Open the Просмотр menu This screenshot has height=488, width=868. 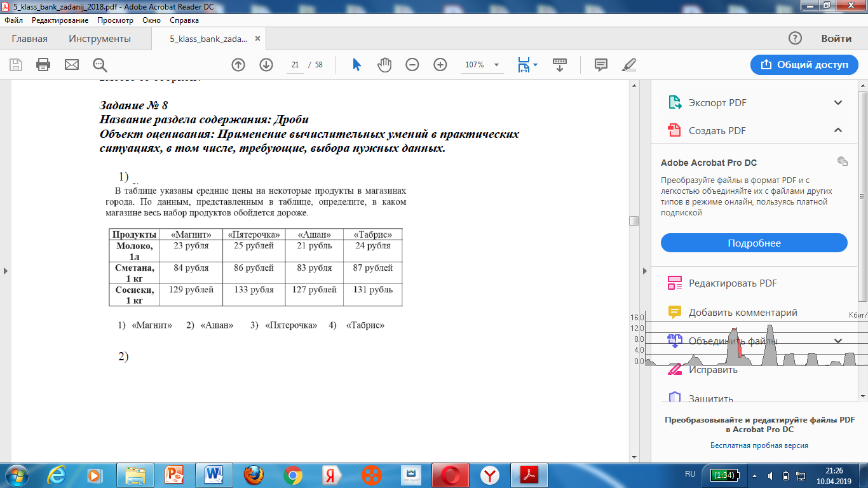[x=115, y=20]
